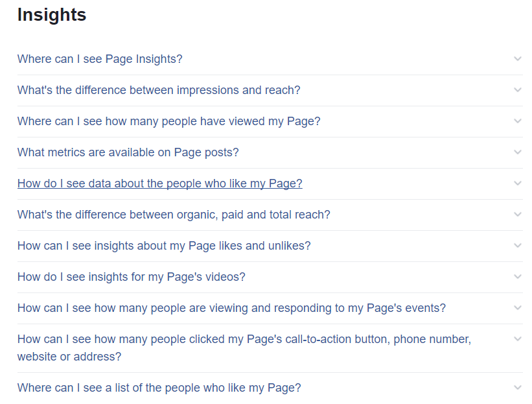This screenshot has height=404, width=532.
Task: Open 'How do I see insights for my Page's videos?'
Action: (131, 277)
